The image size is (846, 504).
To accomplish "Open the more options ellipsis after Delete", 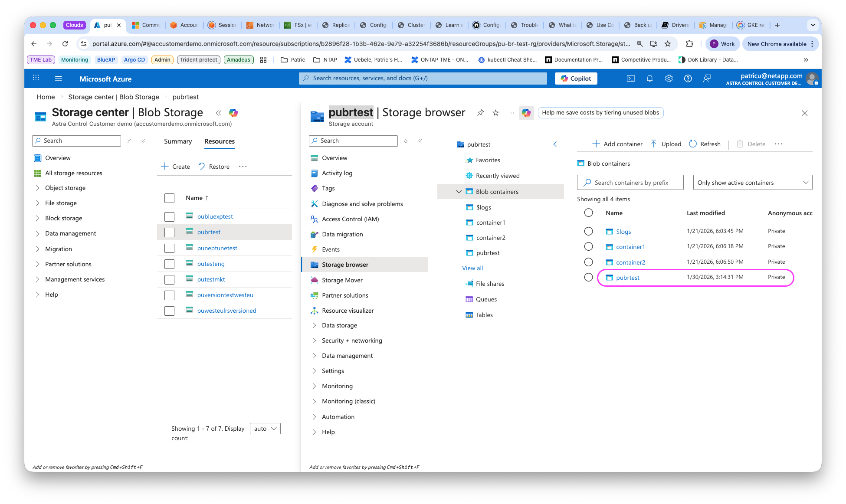I will [779, 144].
